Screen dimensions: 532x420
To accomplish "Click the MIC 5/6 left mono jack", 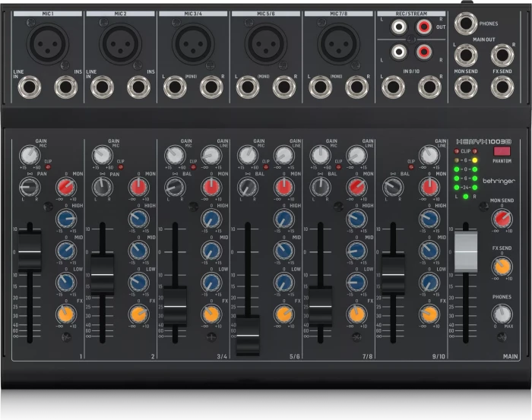I will tap(248, 87).
